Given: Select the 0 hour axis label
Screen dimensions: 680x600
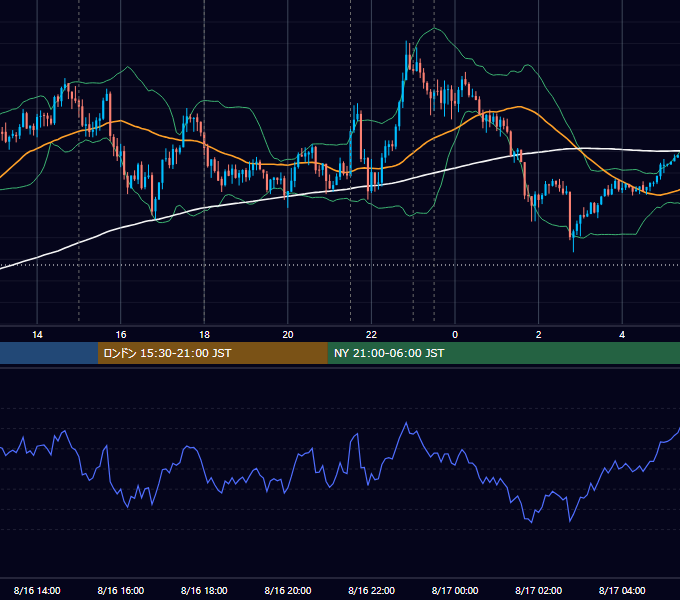Looking at the screenshot, I should click(455, 335).
